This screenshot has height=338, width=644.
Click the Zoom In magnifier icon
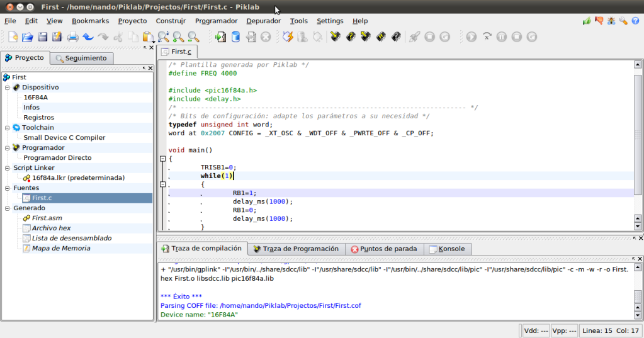point(178,37)
